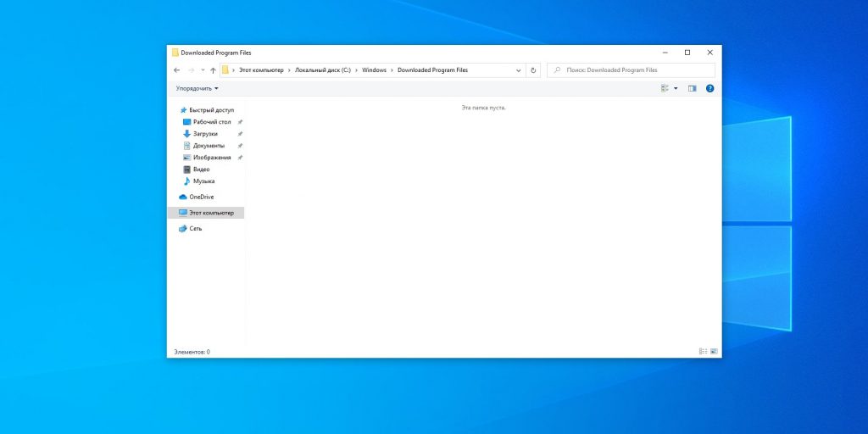The image size is (868, 434).
Task: Expand chevron after 'Этот компьютер' breadcrumb
Action: click(290, 70)
